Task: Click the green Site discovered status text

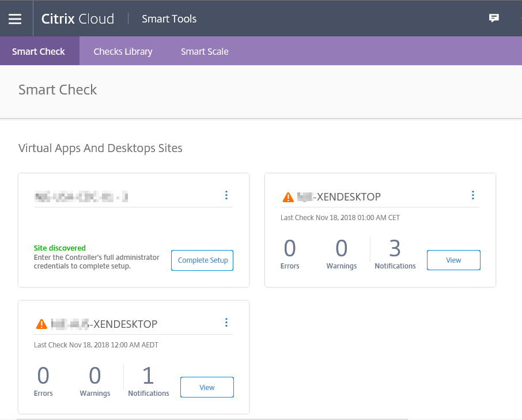Action: 60,248
